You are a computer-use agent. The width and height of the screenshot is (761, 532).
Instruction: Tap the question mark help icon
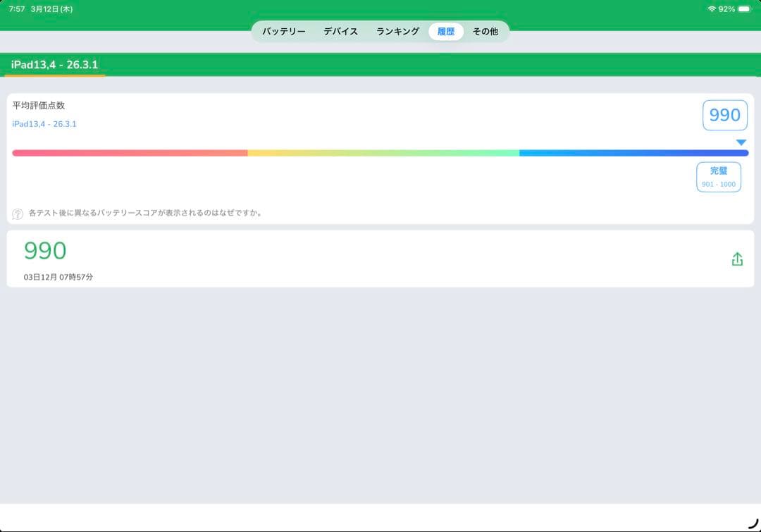tap(18, 214)
